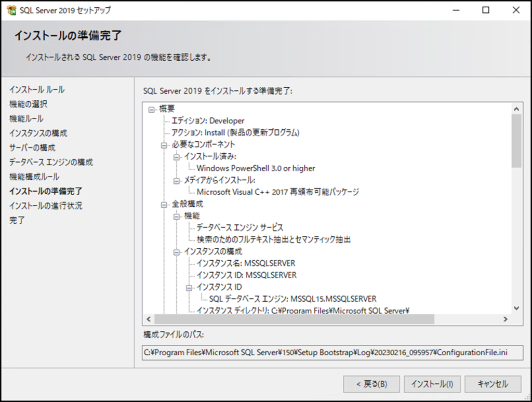532x402 pixels.
Task: Select データベース エンジンの構成 step
Action: tap(51, 162)
